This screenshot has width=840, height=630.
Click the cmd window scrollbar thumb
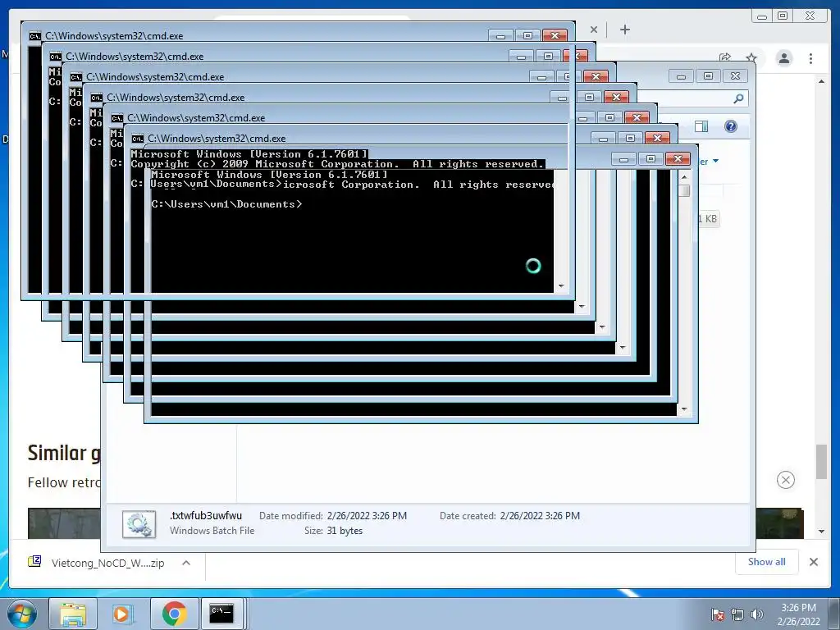pyautogui.click(x=684, y=191)
